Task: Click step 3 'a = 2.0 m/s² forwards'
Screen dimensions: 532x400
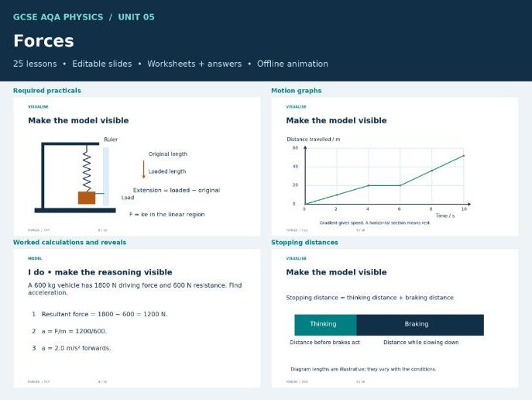Action: 77,348
